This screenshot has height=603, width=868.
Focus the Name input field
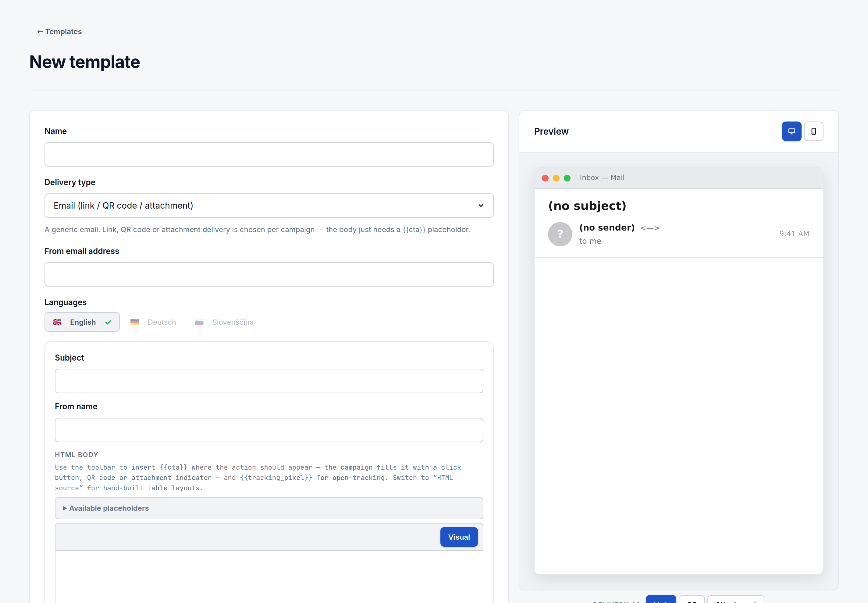click(x=269, y=154)
